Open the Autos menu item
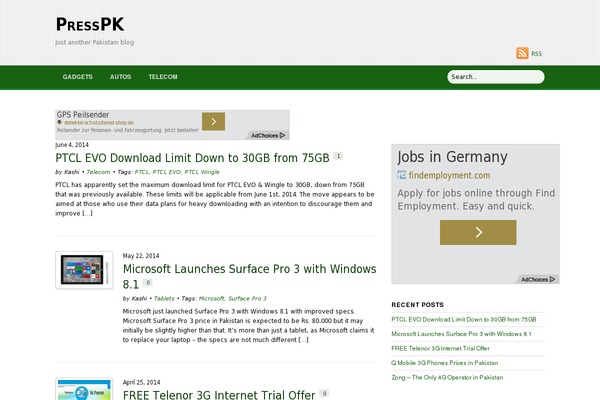The image size is (600, 400). click(x=121, y=77)
